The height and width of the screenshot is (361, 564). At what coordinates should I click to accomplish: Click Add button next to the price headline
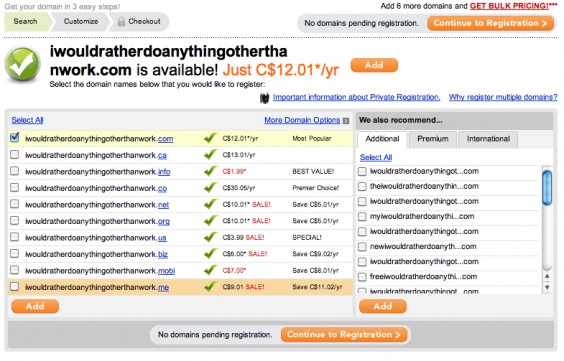point(374,65)
